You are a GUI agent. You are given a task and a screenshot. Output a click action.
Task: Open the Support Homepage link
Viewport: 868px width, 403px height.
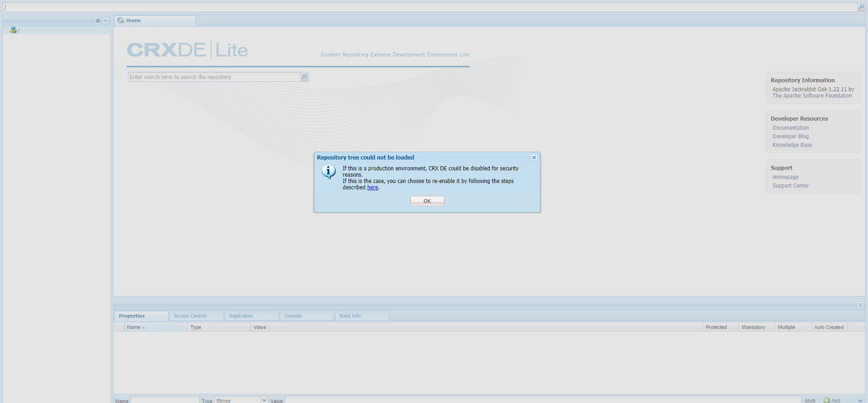point(785,177)
